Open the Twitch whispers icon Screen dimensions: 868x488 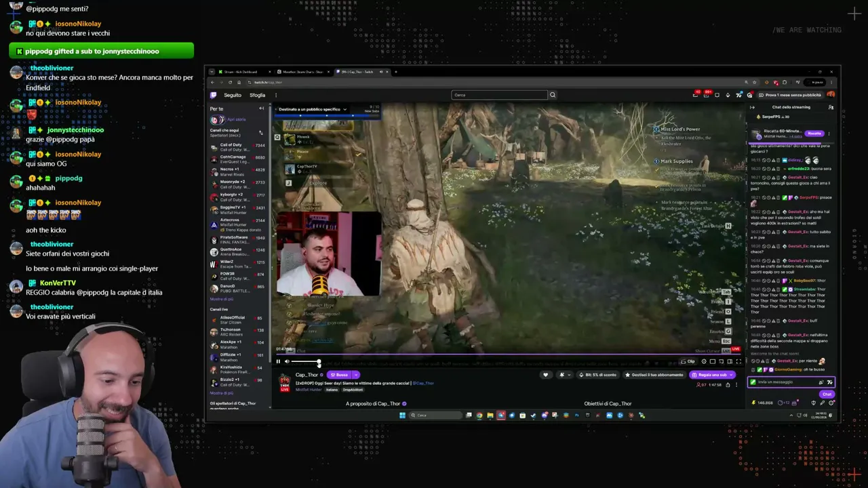[x=717, y=95]
